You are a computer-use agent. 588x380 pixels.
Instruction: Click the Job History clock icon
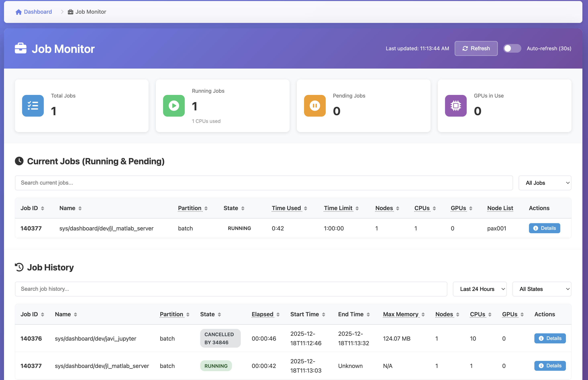tap(19, 267)
